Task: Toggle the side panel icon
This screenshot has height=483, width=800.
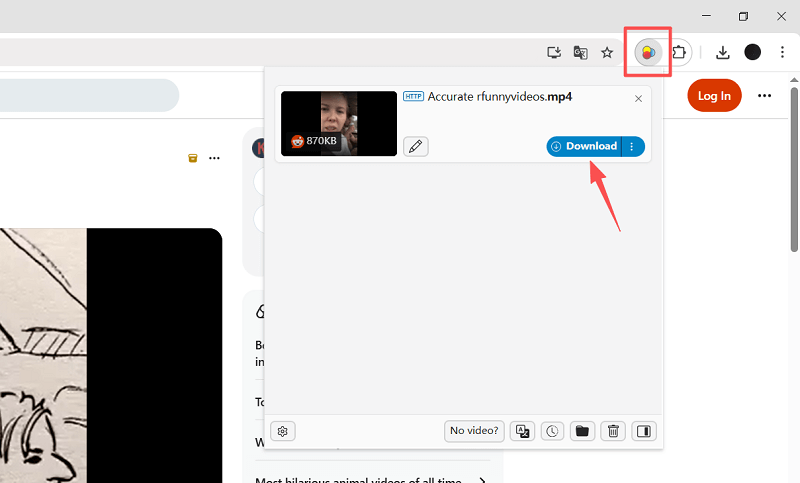Action: [x=644, y=431]
